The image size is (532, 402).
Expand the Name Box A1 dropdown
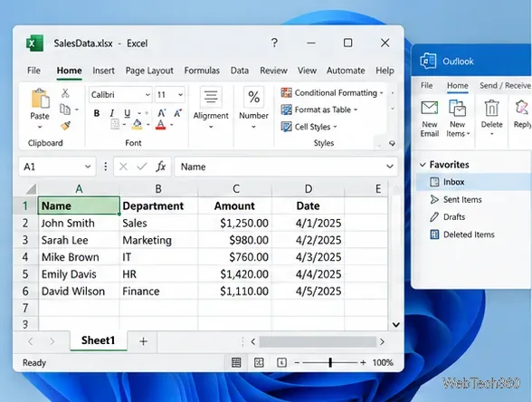(x=88, y=167)
